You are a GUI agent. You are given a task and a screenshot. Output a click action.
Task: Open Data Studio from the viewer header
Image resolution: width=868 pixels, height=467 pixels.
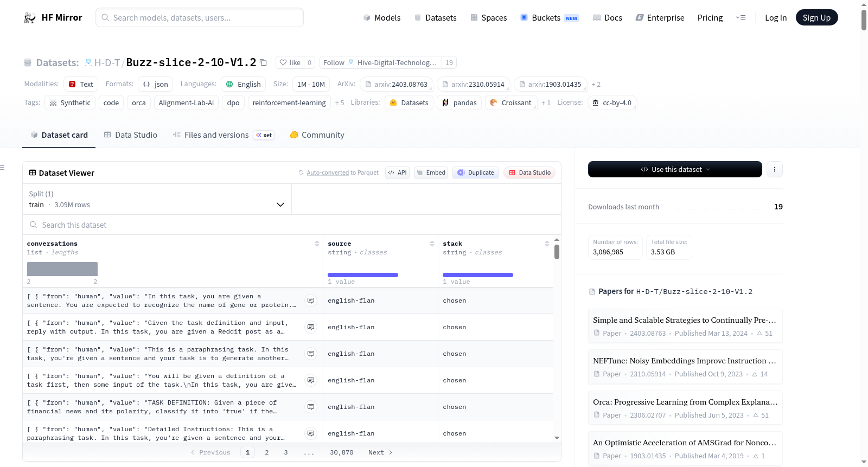[x=529, y=172]
